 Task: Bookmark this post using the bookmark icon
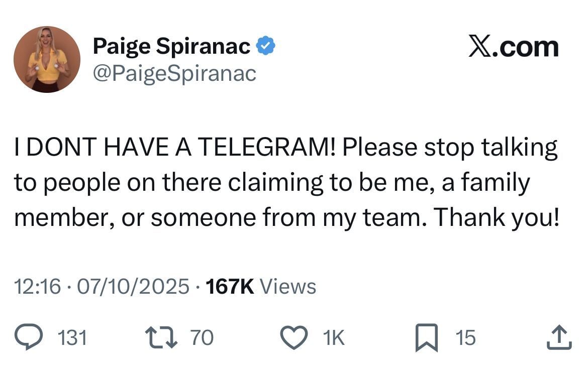pyautogui.click(x=427, y=338)
